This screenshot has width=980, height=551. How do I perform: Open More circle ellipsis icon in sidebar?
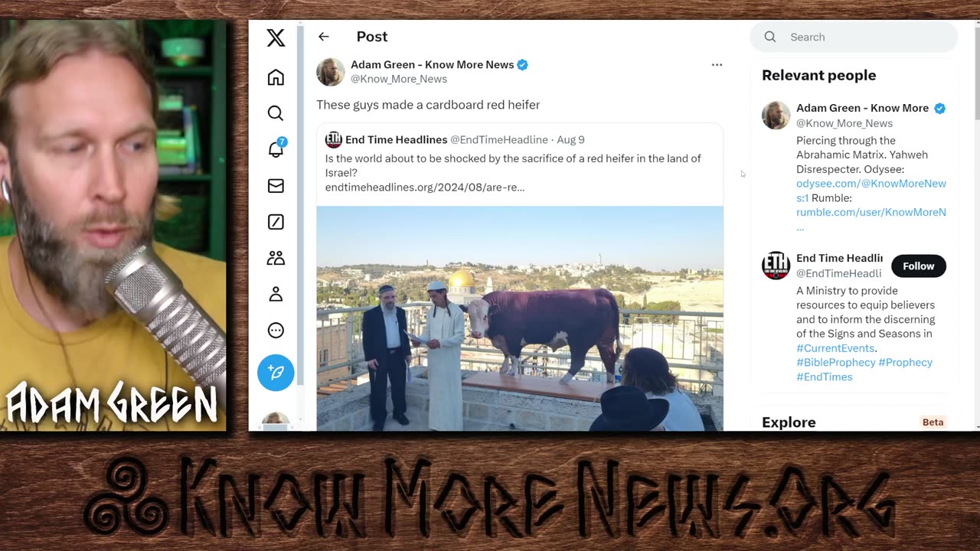click(276, 331)
